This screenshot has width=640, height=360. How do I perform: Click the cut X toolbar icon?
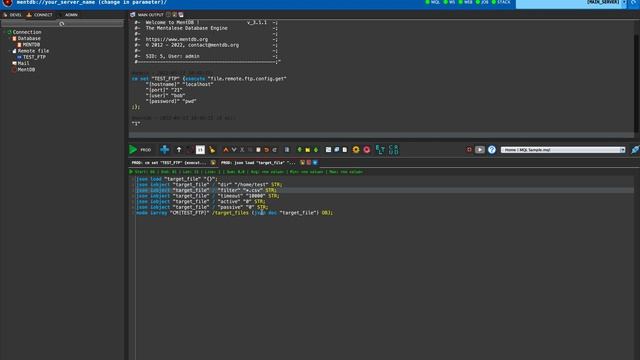coord(242,150)
